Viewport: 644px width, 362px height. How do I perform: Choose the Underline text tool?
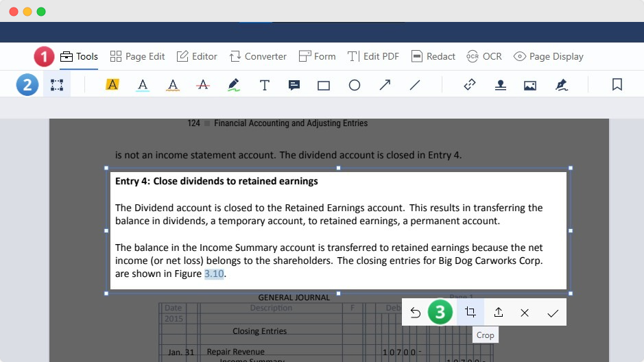[143, 85]
